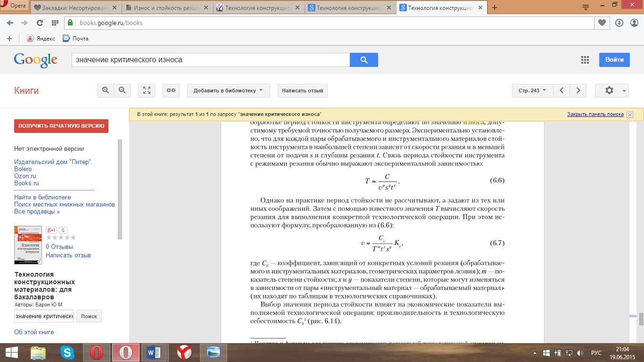Click the Google logo
This screenshot has width=644, height=362.
(36, 59)
